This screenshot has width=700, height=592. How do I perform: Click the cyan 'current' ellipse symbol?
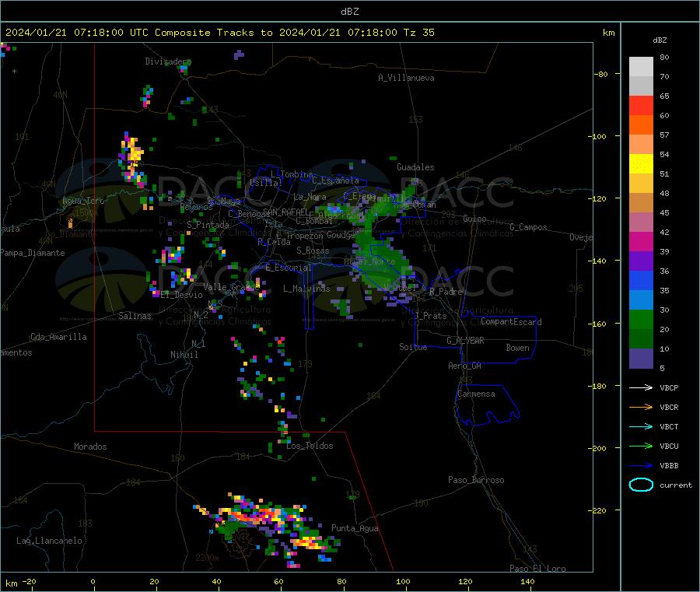641,485
